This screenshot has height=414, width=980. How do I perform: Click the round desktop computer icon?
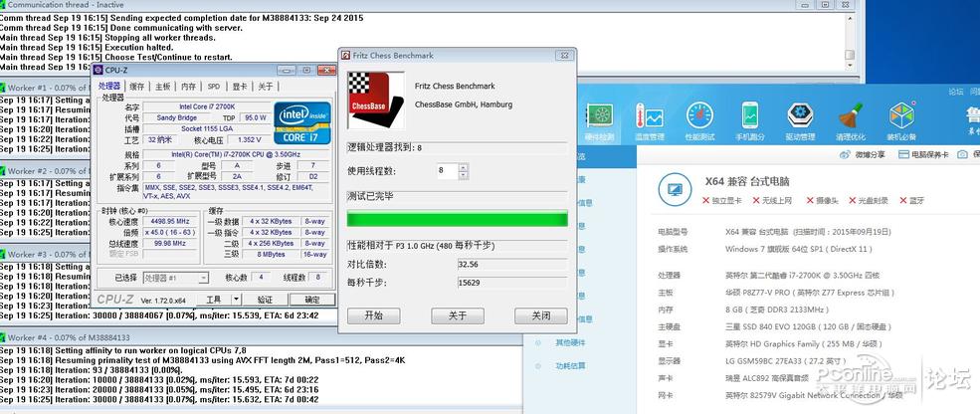(x=675, y=189)
